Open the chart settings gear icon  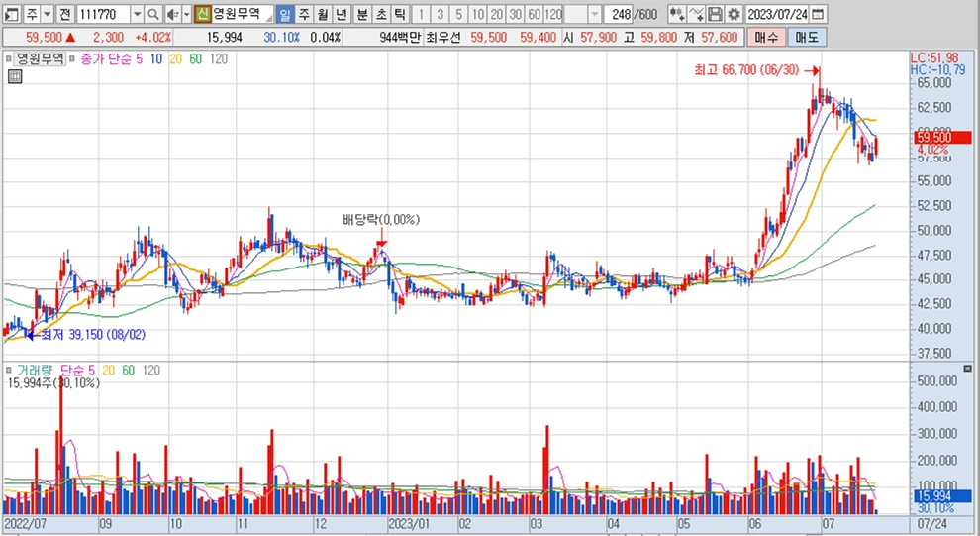point(733,15)
